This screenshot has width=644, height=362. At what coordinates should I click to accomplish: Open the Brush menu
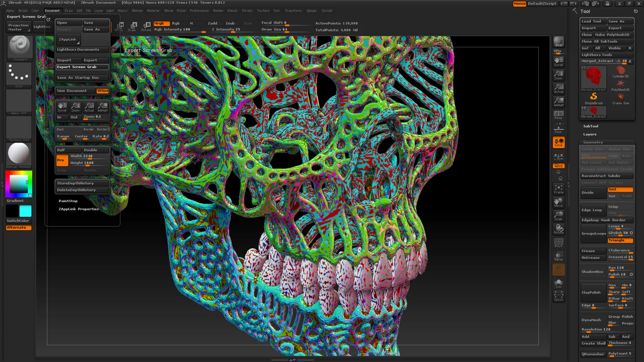[x=23, y=11]
